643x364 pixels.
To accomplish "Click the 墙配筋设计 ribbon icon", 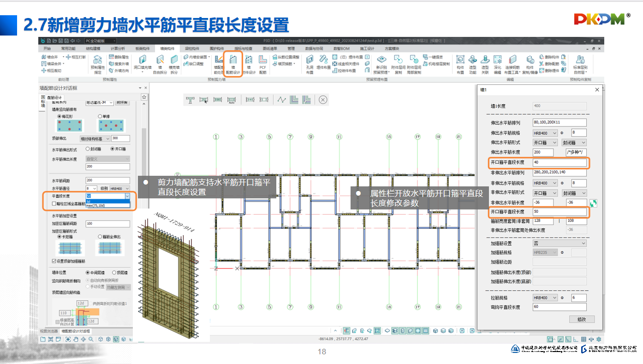I will [233, 63].
